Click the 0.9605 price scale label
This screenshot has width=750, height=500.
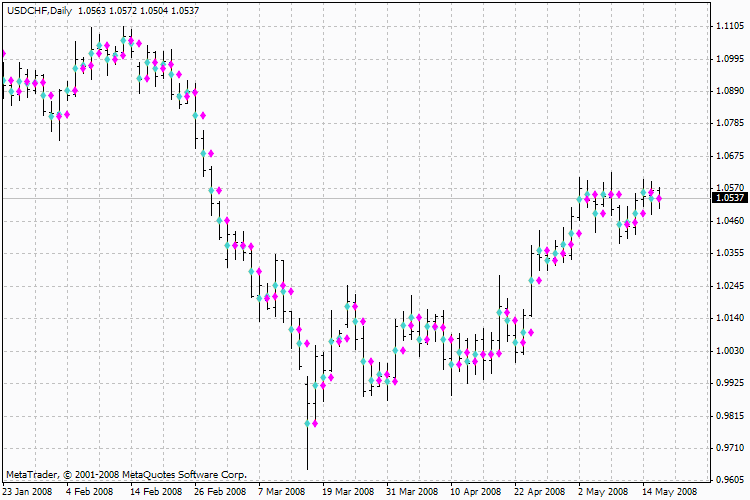coord(728,479)
